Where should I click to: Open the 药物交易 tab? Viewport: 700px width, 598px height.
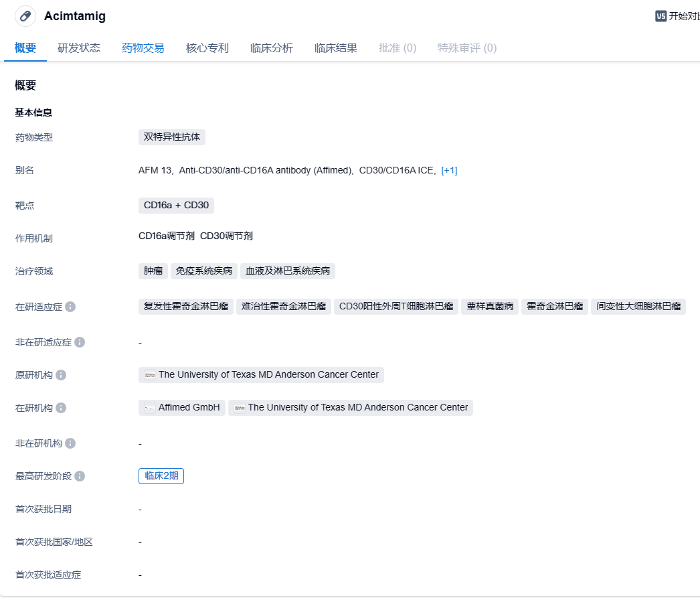tap(143, 48)
